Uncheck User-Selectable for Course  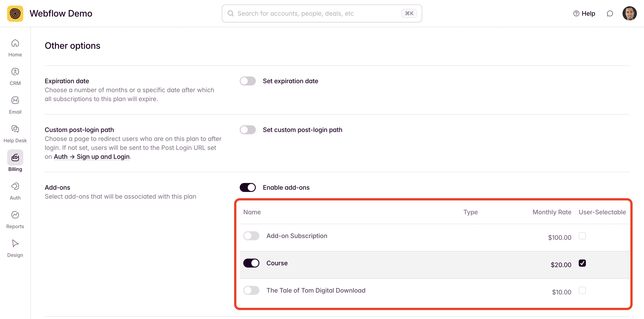coord(582,263)
